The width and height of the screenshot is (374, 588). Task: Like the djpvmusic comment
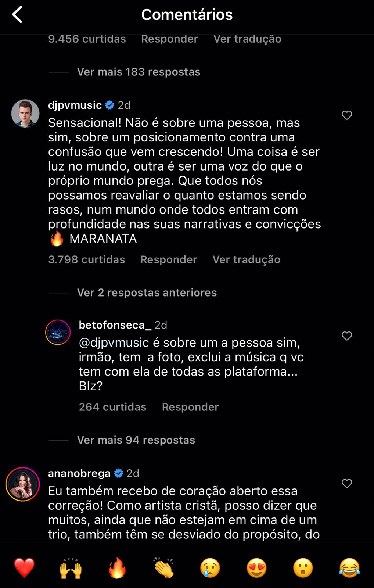[347, 115]
